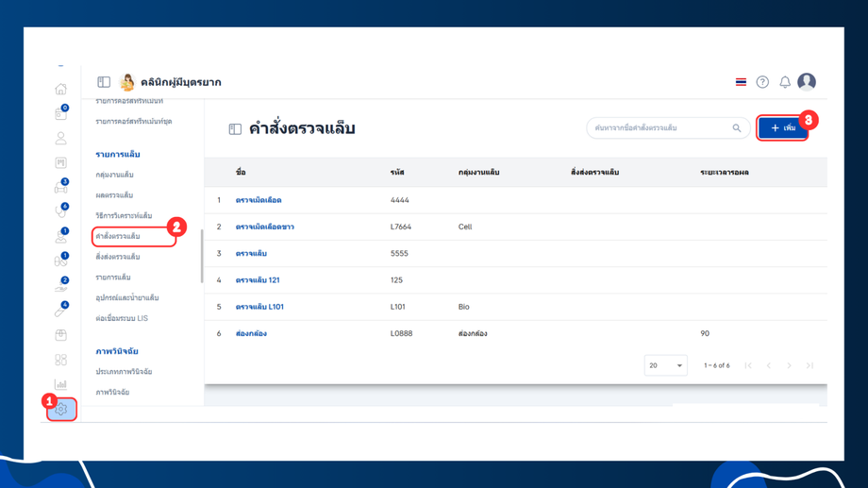Open ตรวจแล็บ 121 link
Screen dimensions: 868x488
point(258,279)
